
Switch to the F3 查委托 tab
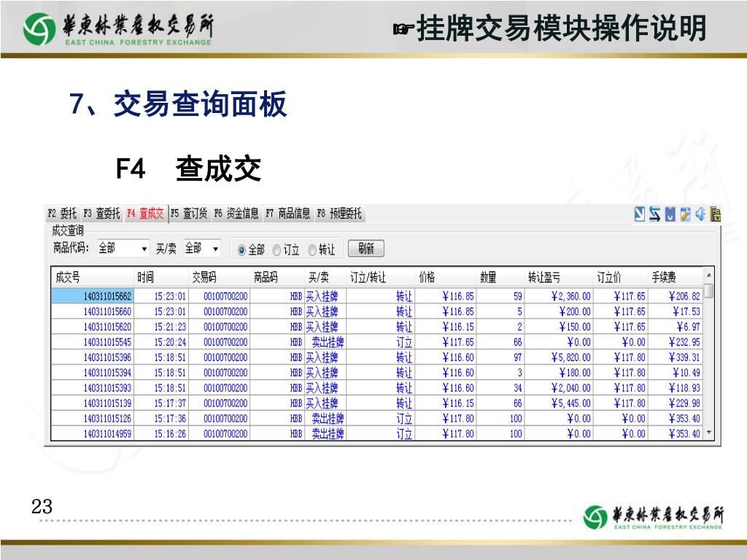101,214
